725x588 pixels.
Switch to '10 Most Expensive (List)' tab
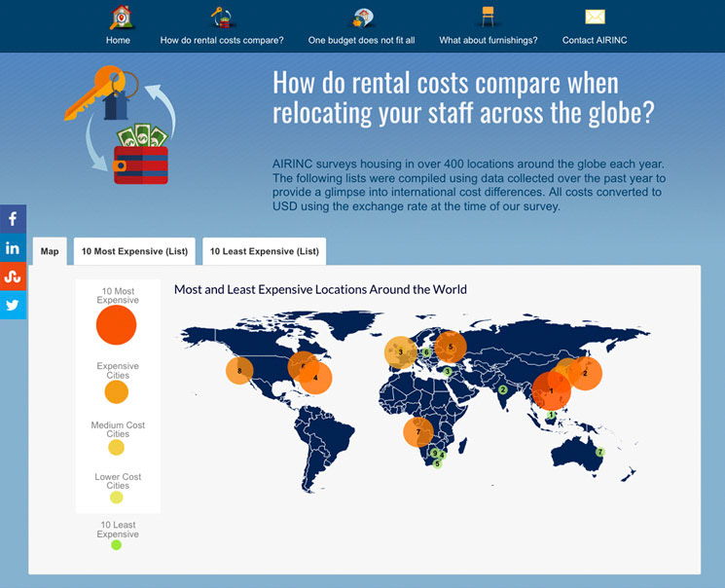click(x=134, y=251)
